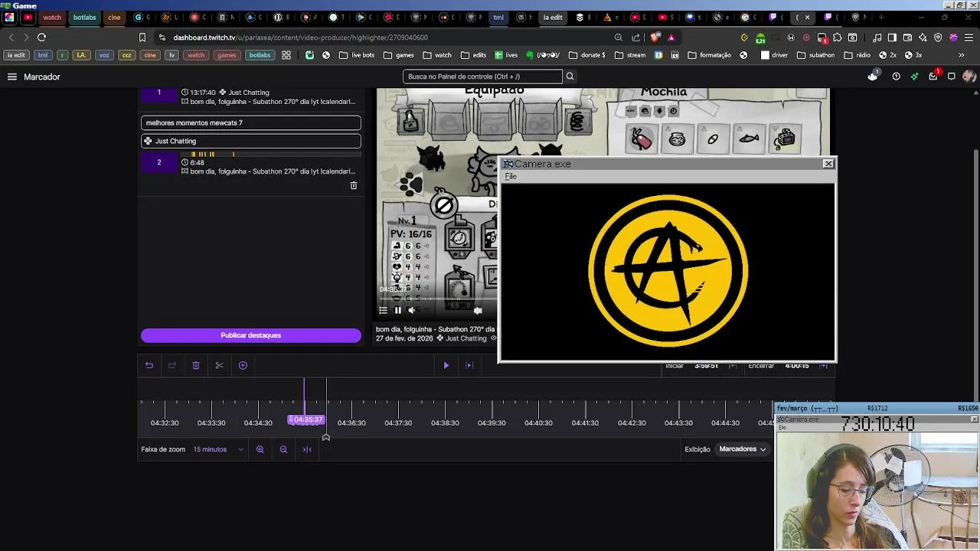Viewport: 980px width, 551px height.
Task: Expand the '15 minutos' zoom range dropdown
Action: 218,449
